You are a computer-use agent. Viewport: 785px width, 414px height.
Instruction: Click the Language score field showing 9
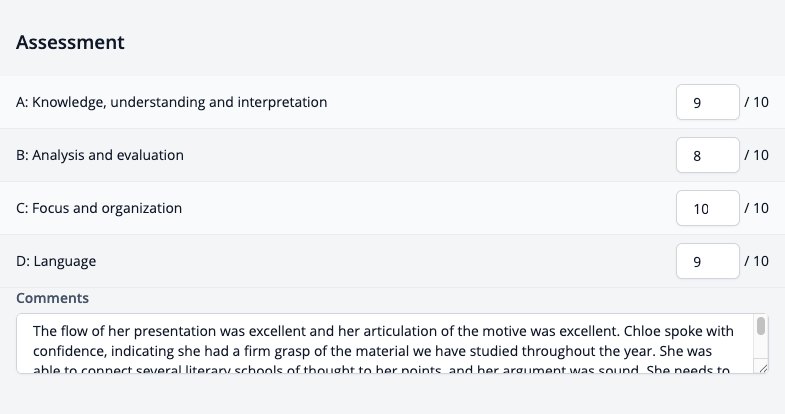coord(707,261)
